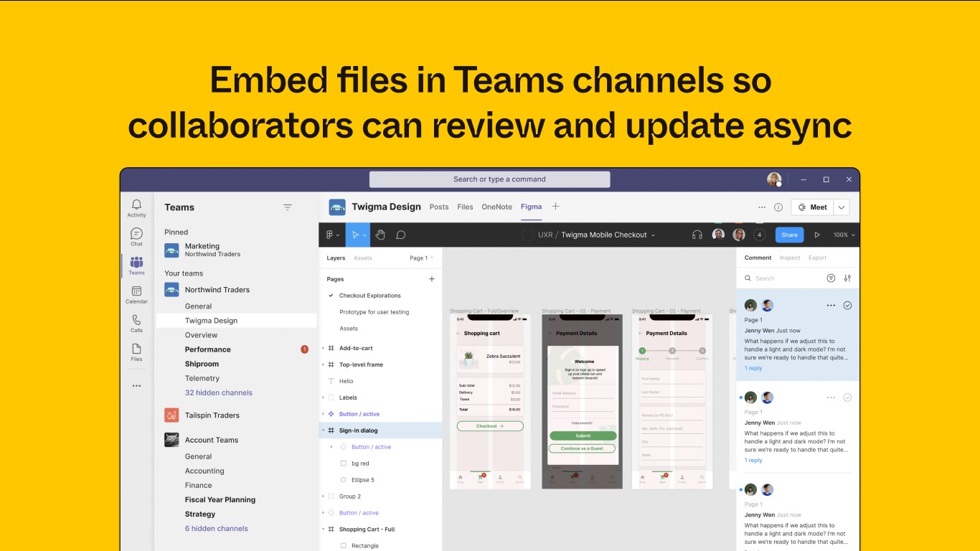Open comment sort filter icon
This screenshot has width=980, height=551.
pyautogui.click(x=831, y=278)
